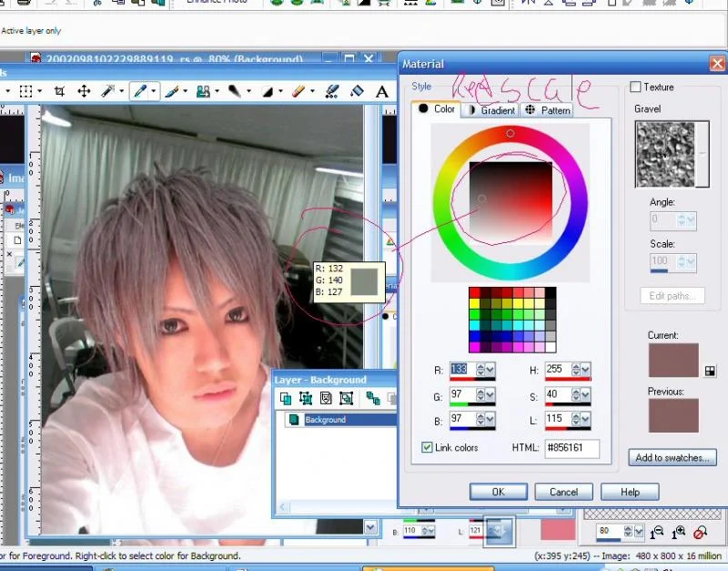Enable the Texture checkbox
Screen dimensions: 728x571
pyautogui.click(x=635, y=87)
